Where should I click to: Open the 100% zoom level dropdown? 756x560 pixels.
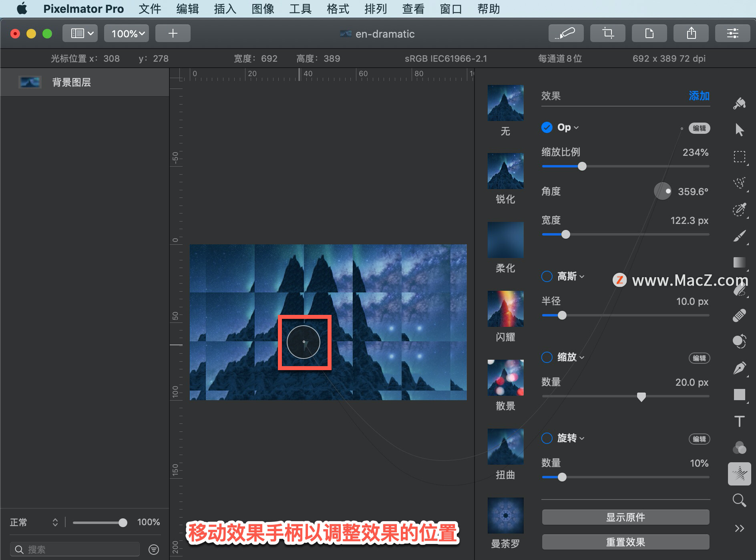point(127,33)
